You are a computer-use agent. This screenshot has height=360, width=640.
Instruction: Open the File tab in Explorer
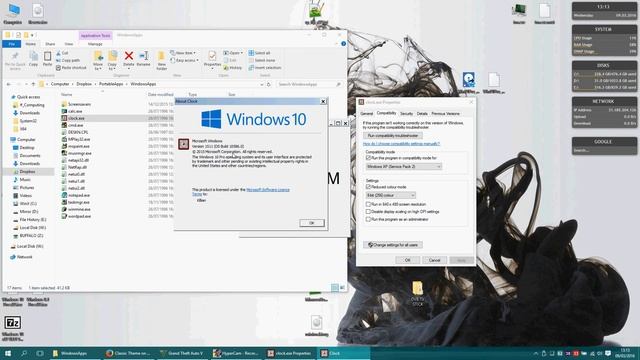point(11,44)
